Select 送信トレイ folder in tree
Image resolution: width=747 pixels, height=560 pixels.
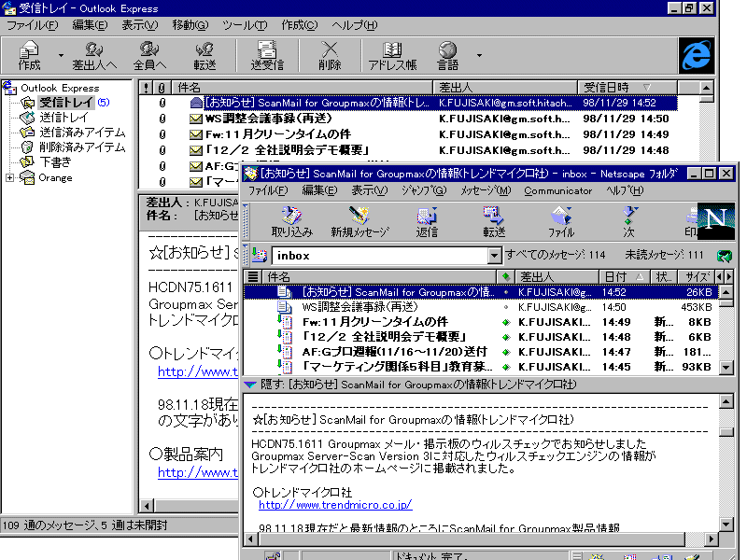pyautogui.click(x=63, y=118)
